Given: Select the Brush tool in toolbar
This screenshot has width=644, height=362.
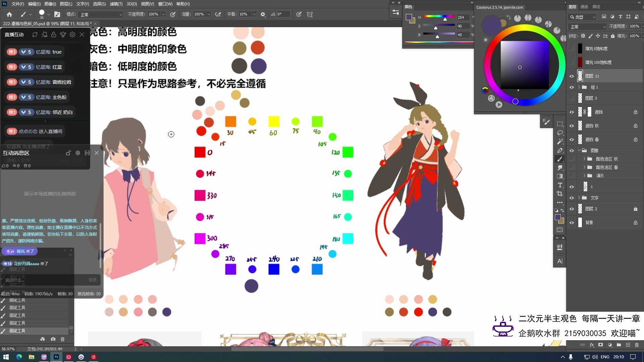Looking at the screenshot, I should pos(560,159).
